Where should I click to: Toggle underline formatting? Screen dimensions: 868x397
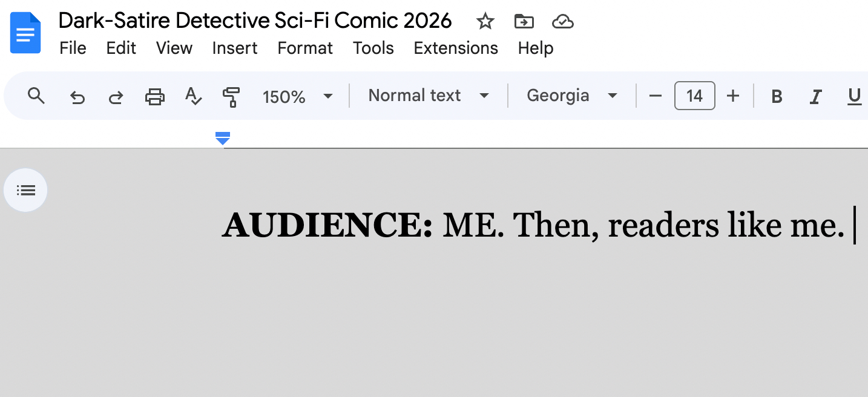point(854,96)
